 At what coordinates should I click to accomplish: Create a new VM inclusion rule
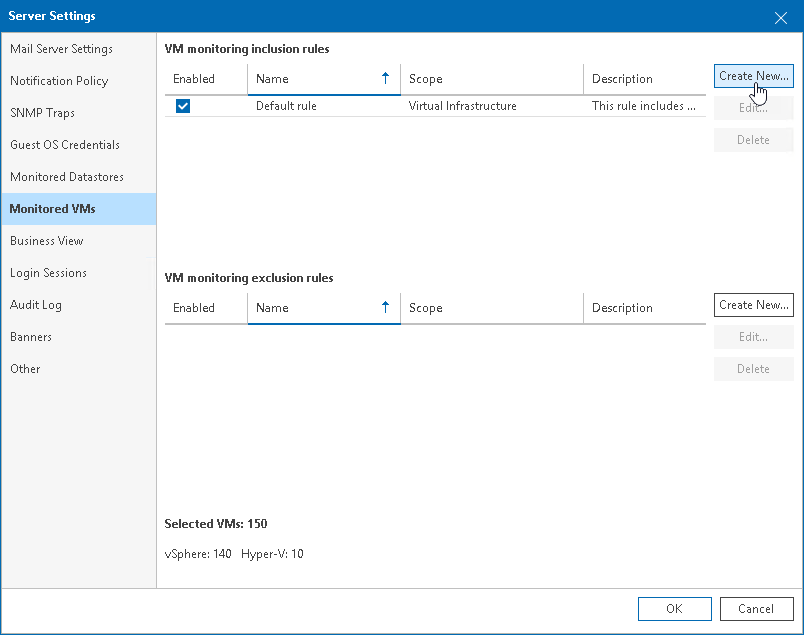[x=753, y=75]
